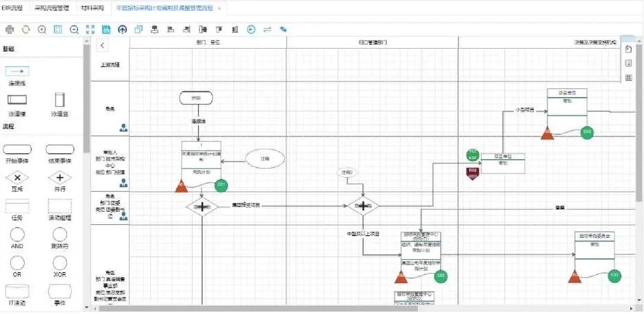Select the 任务 task shape
The image size is (644, 314).
coord(17,206)
